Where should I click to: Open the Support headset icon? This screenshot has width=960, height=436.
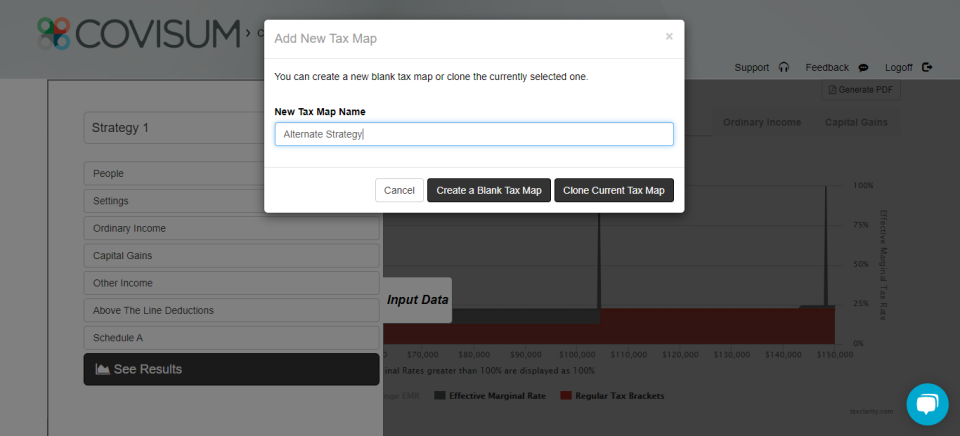(784, 67)
